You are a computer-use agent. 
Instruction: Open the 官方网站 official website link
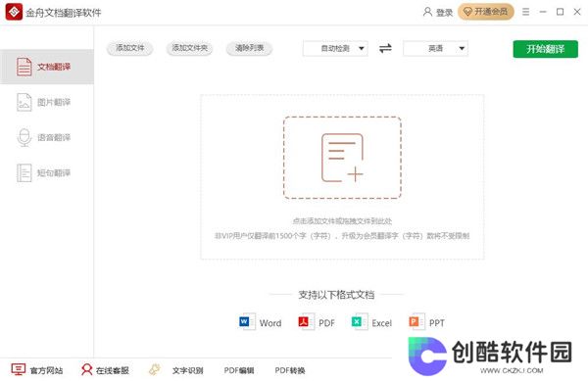[x=46, y=370]
